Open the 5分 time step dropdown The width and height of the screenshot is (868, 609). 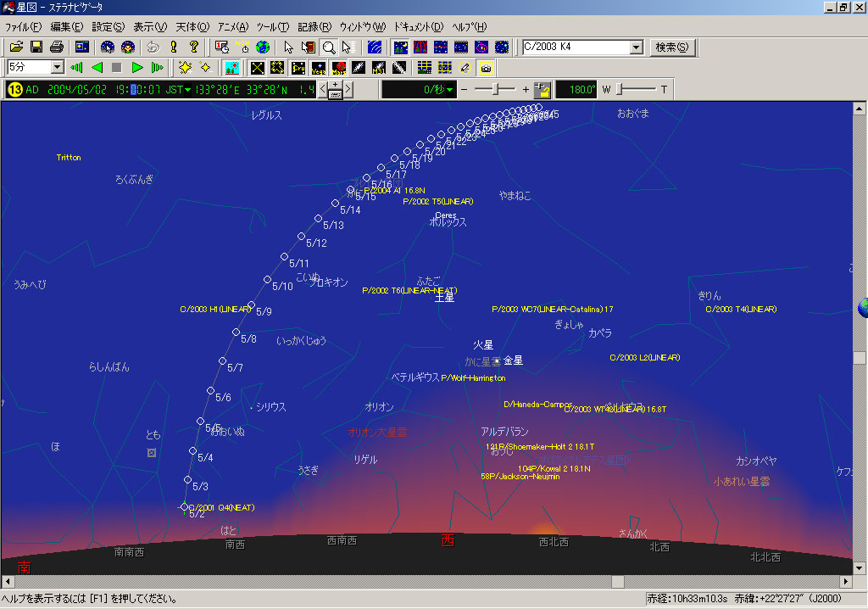point(57,68)
